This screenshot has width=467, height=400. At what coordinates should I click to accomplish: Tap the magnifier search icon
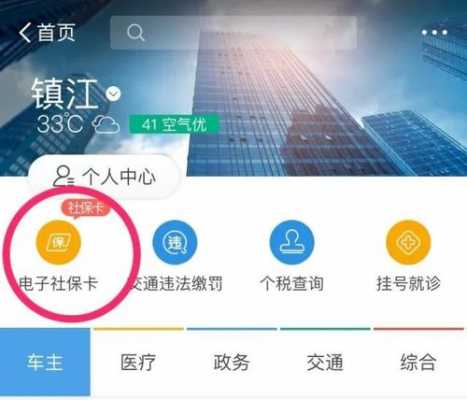point(135,32)
